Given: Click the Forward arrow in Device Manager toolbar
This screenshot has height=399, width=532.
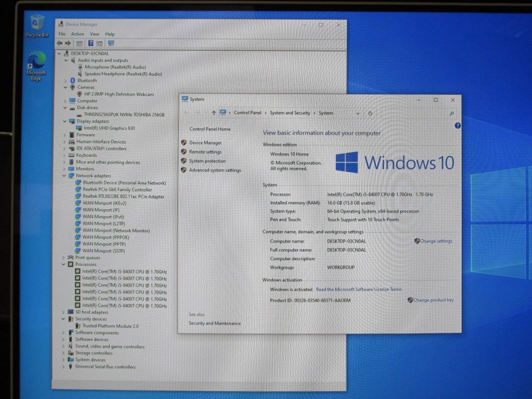Looking at the screenshot, I should point(68,43).
